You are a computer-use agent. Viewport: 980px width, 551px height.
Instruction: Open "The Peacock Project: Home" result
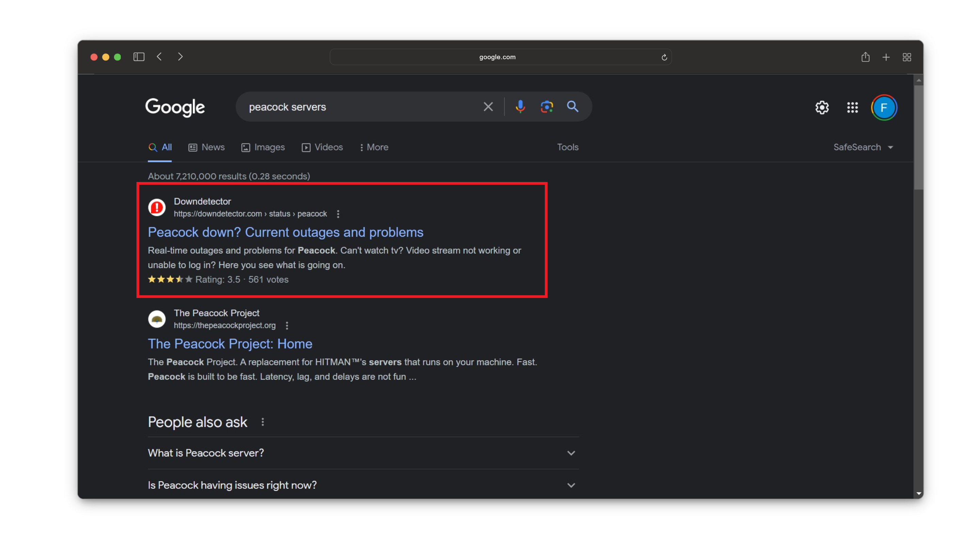click(230, 344)
